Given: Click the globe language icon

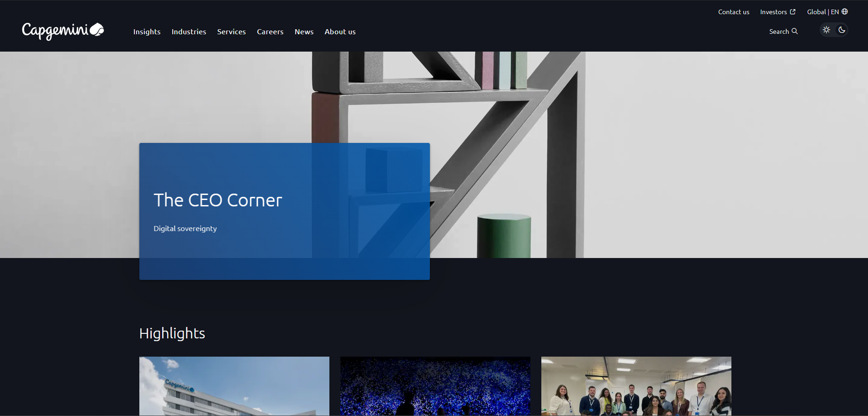Looking at the screenshot, I should click(x=845, y=11).
